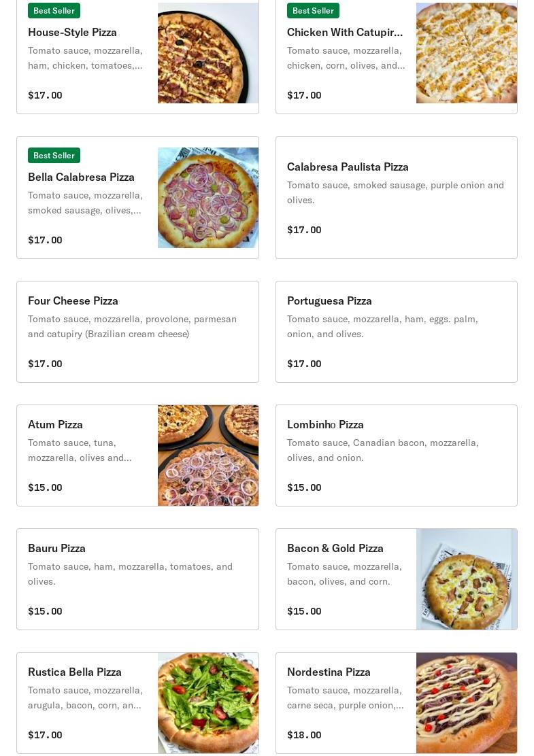Viewport: 534px width, 756px height.
Task: Select the Calabresa Paulista Pizza title
Action: 348,167
